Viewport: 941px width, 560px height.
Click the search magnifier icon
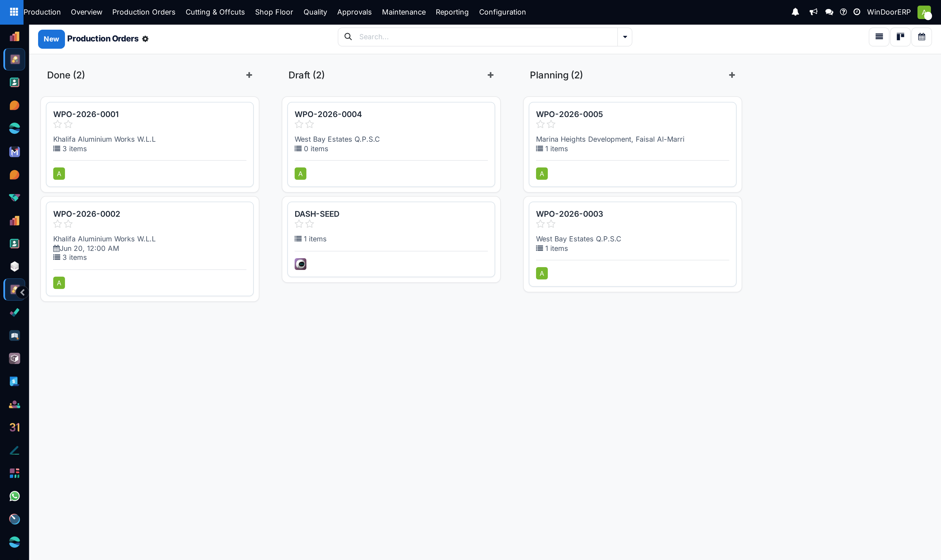point(348,37)
